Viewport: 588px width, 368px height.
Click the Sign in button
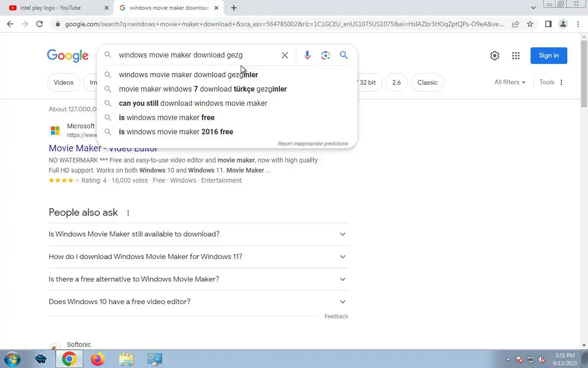[549, 56]
